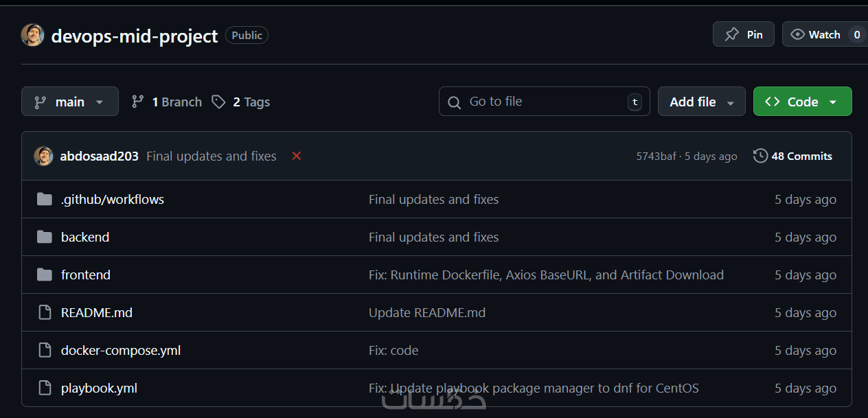Viewport: 868px width, 418px height.
Task: Open the .github/workflows folder icon
Action: coord(45,199)
